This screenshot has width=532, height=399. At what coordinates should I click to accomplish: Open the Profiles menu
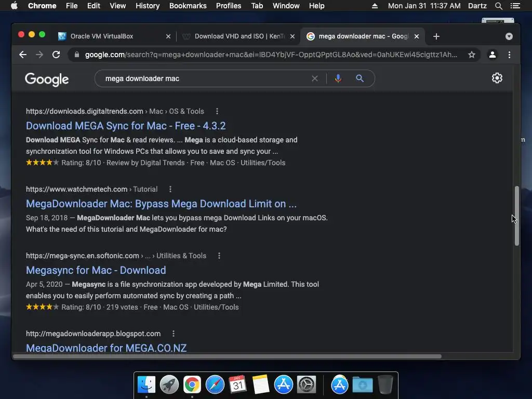pos(229,6)
